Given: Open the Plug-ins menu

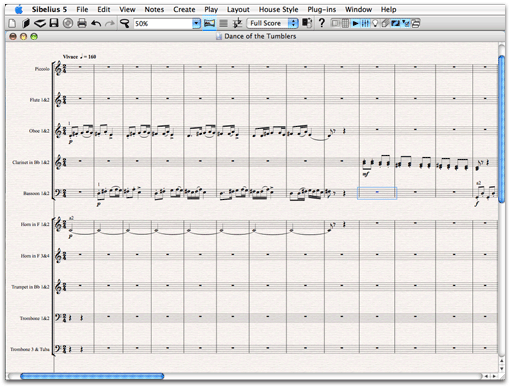Looking at the screenshot, I should pyautogui.click(x=321, y=9).
